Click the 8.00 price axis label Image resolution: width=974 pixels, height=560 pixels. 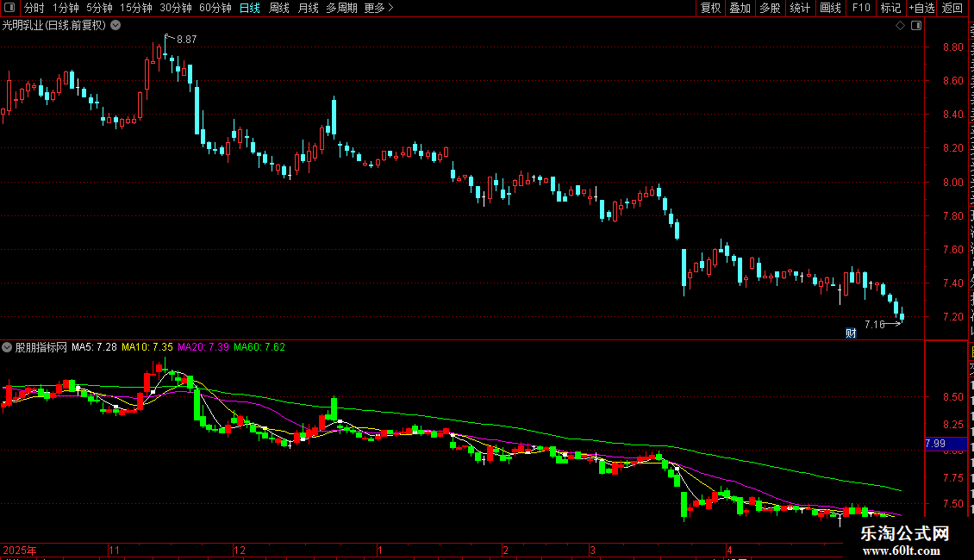[x=953, y=183]
